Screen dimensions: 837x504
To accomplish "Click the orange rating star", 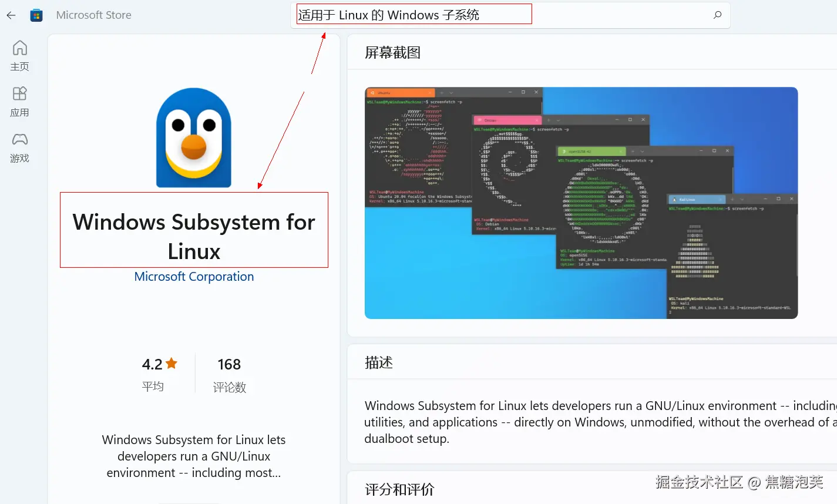I will [x=172, y=364].
